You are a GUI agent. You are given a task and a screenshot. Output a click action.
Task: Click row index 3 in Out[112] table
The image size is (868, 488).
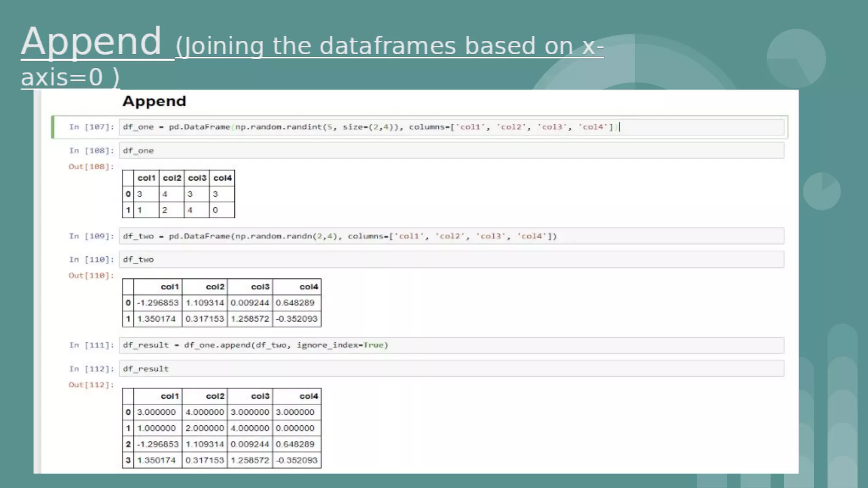point(128,460)
